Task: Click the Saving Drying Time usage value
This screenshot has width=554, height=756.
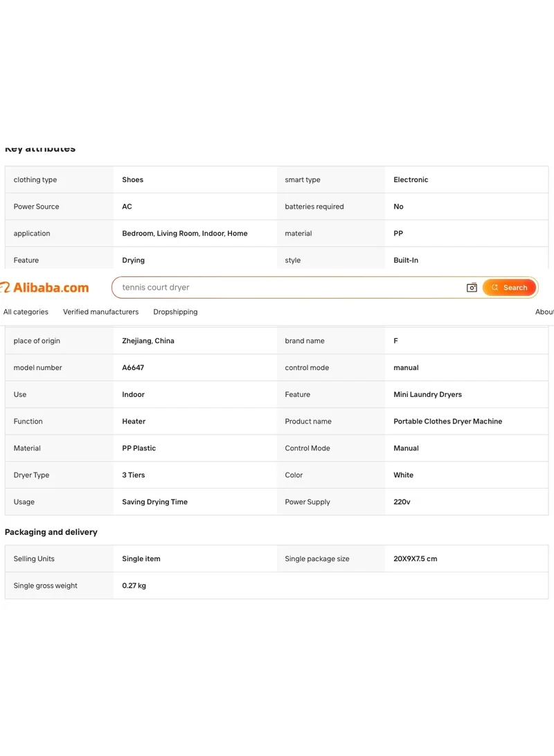Action: [154, 502]
